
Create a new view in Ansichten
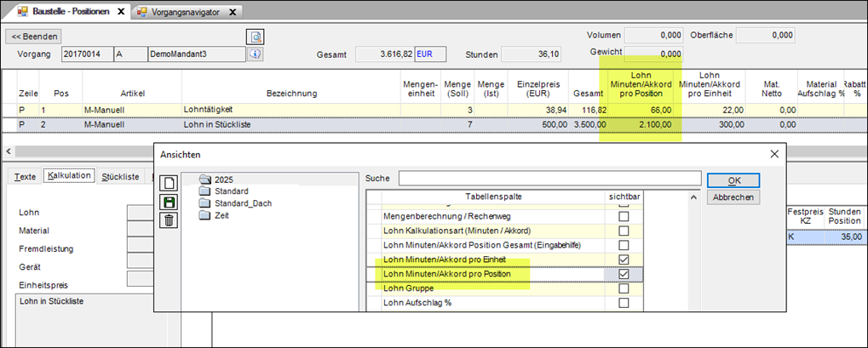[169, 184]
